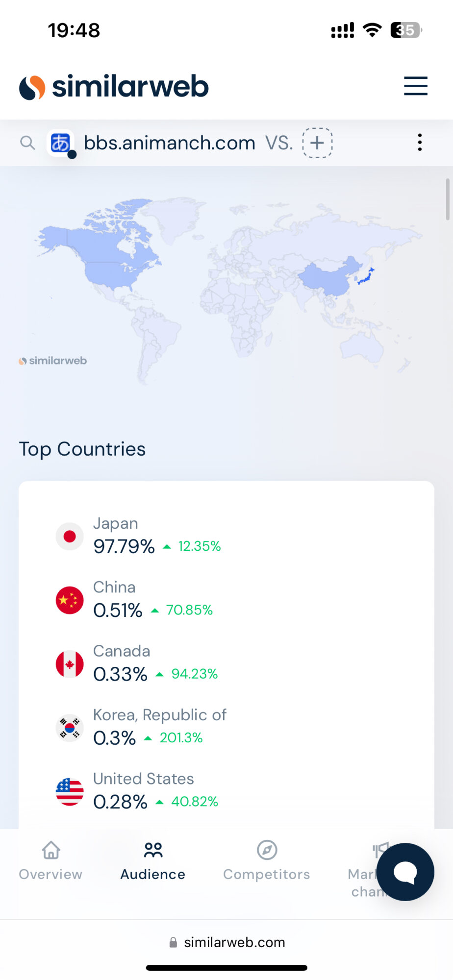The height and width of the screenshot is (980, 453).
Task: Click Japan highlighted on the world map
Action: pyautogui.click(x=365, y=278)
